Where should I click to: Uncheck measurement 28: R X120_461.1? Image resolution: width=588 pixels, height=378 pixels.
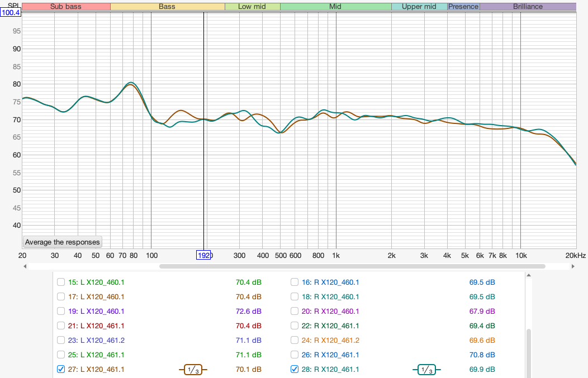295,369
